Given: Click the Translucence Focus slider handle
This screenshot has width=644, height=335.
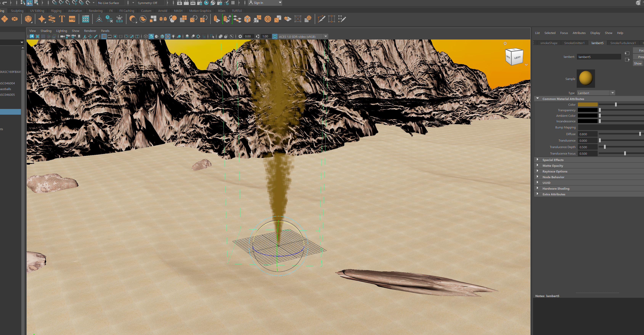Looking at the screenshot, I should [x=625, y=153].
